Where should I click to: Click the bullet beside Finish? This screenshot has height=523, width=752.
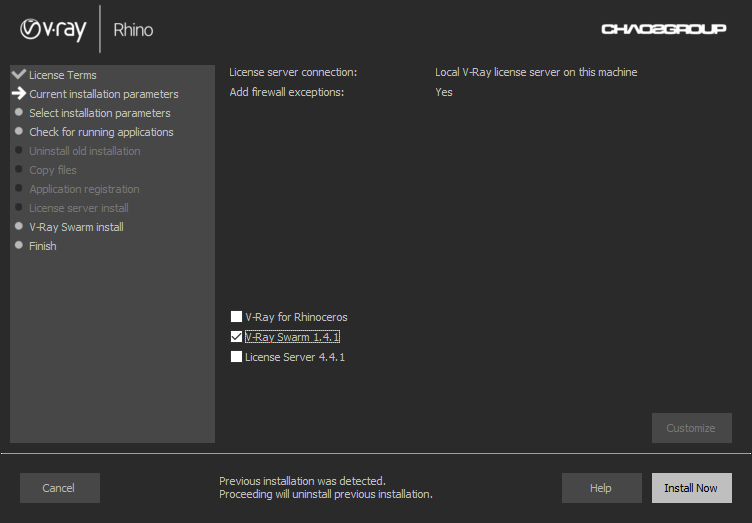pos(19,245)
